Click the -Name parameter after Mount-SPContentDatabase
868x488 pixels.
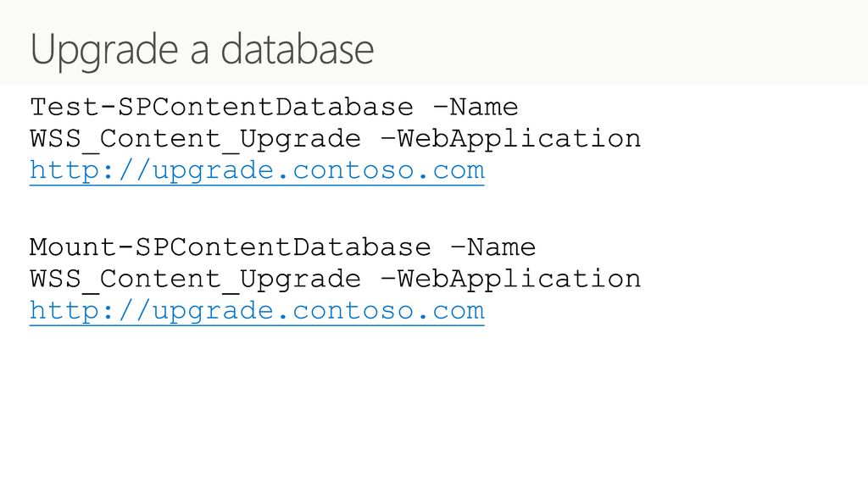click(494, 247)
